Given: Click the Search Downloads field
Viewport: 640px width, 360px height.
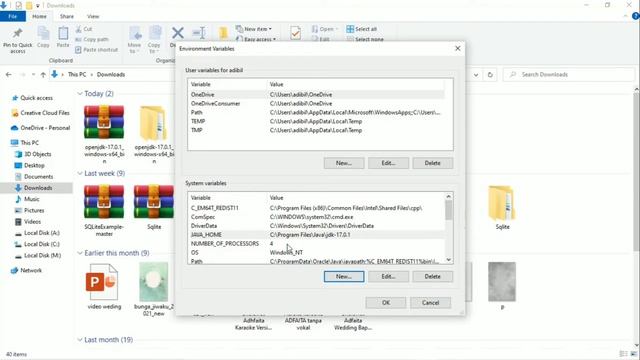Looking at the screenshot, I should [x=570, y=75].
